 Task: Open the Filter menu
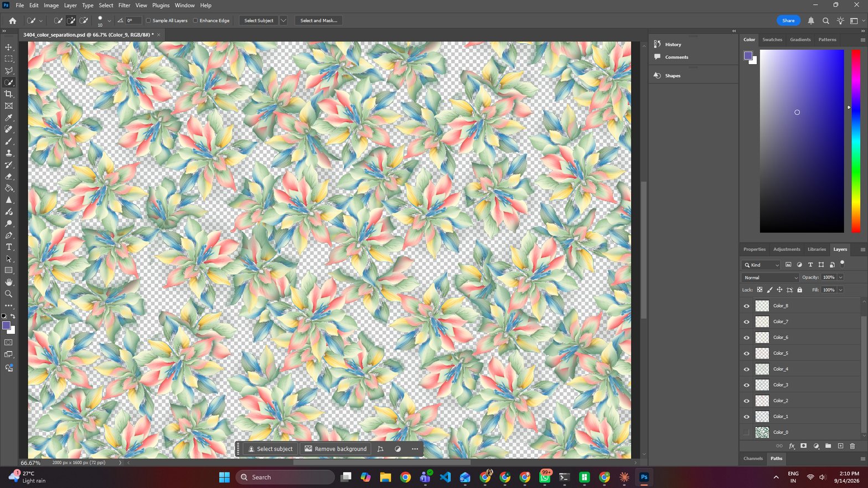click(x=124, y=5)
